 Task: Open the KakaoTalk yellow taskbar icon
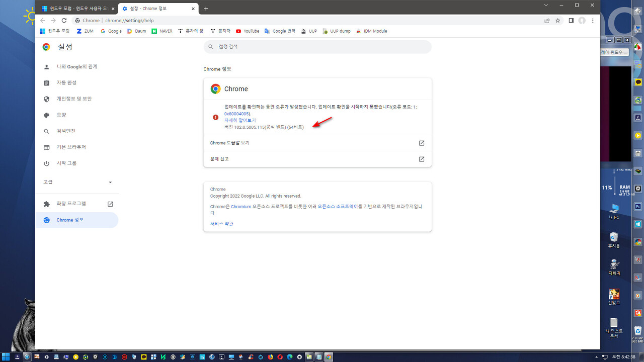point(144,357)
